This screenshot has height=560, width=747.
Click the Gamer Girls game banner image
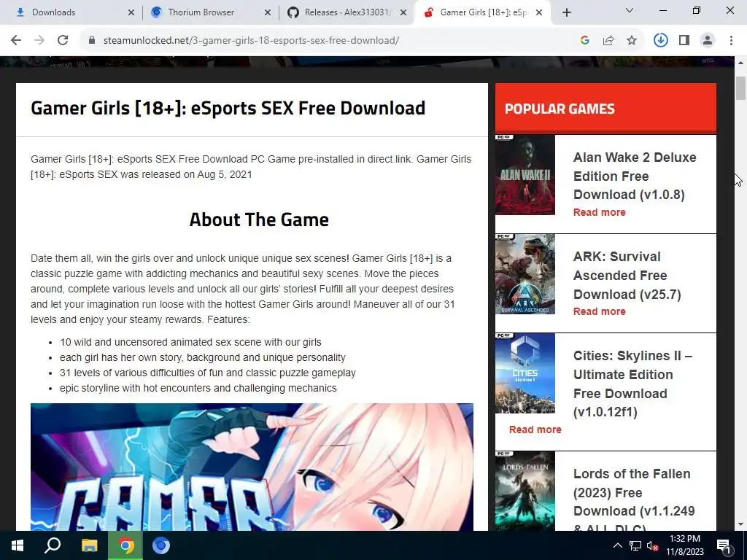pos(252,467)
